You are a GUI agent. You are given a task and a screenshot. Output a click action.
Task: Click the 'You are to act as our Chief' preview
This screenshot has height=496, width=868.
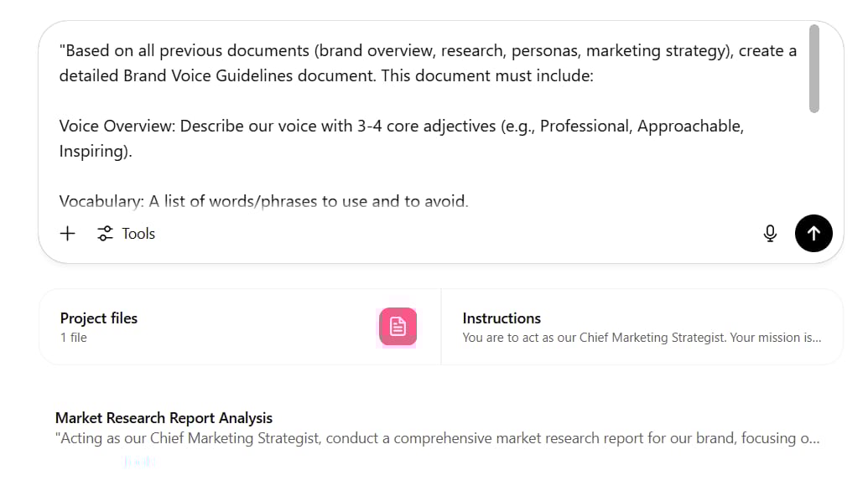[642, 338]
